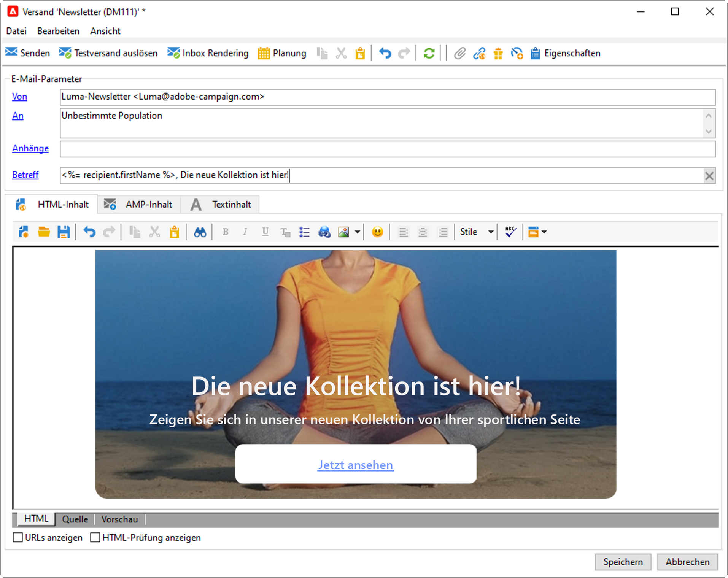Image resolution: width=728 pixels, height=578 pixels.
Task: Click the copy icon in editor toolbar
Action: point(135,232)
